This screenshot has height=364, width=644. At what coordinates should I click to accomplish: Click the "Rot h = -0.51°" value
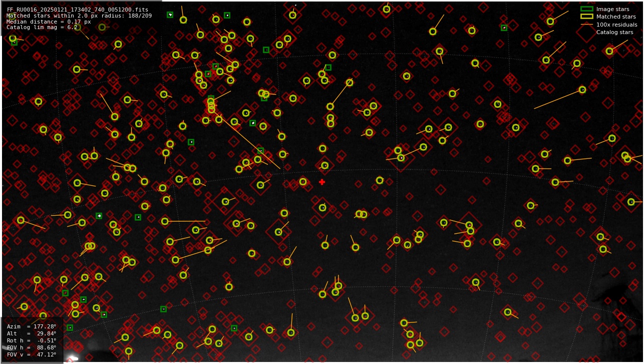click(32, 340)
